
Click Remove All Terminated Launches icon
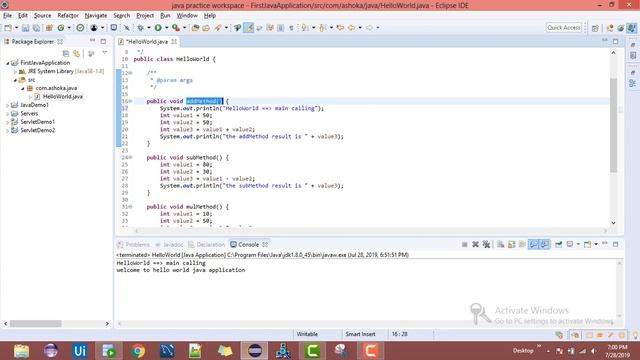pyautogui.click(x=486, y=244)
